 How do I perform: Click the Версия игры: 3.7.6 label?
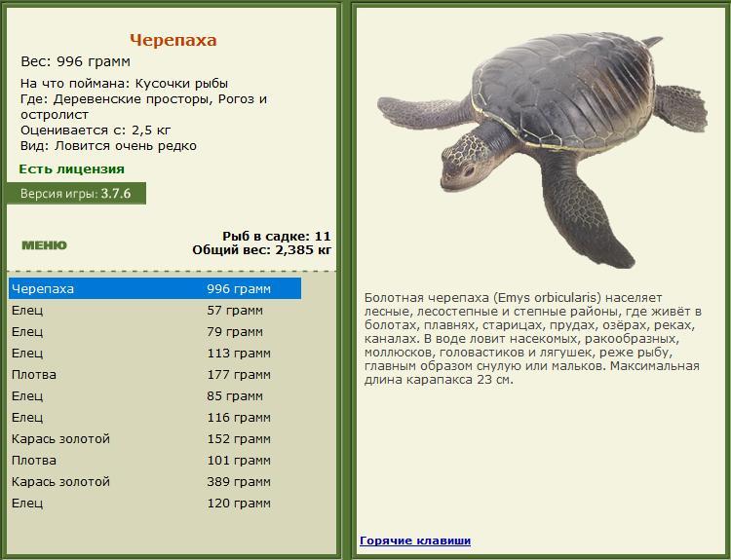coord(76,194)
